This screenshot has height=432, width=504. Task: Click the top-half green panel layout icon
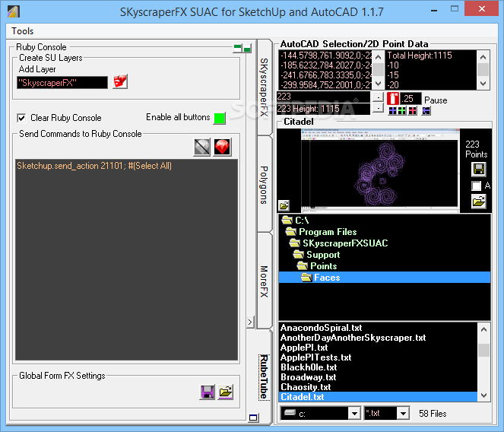point(237,49)
